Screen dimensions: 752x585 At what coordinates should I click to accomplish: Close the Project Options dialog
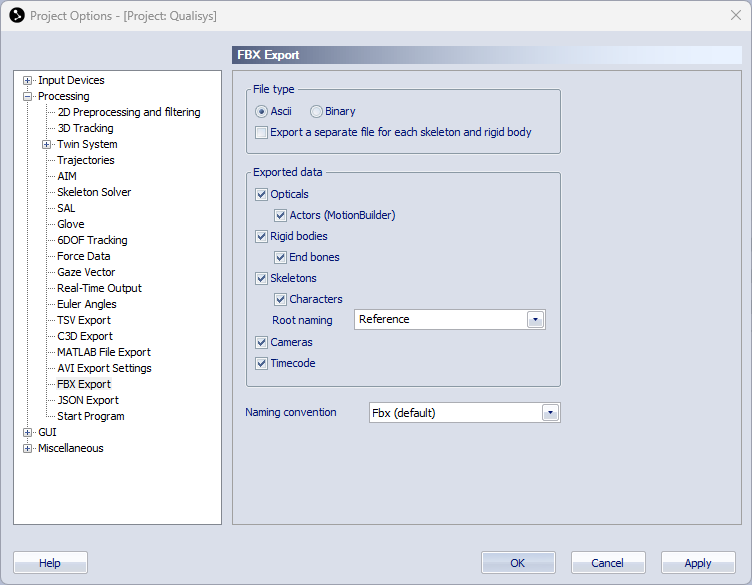(736, 15)
